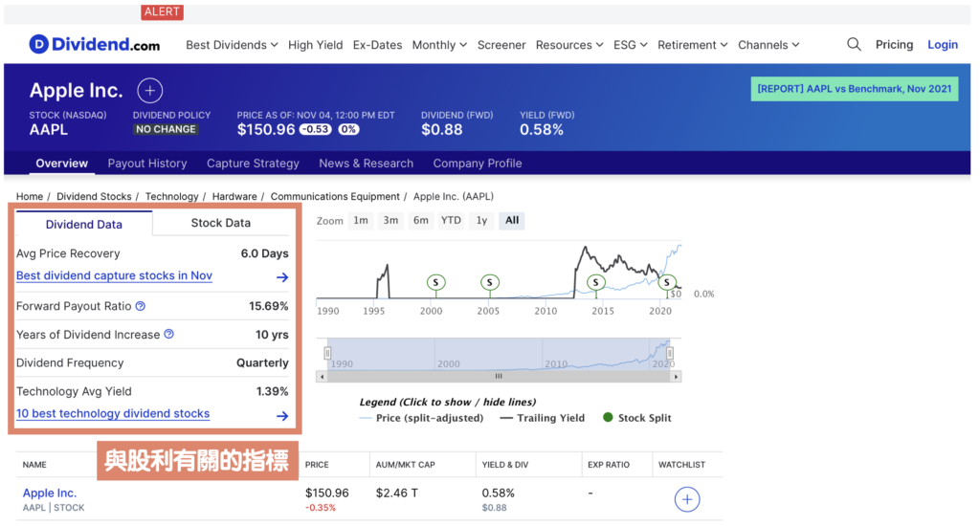
Task: Open the Apple Inc. link in table
Action: (50, 493)
